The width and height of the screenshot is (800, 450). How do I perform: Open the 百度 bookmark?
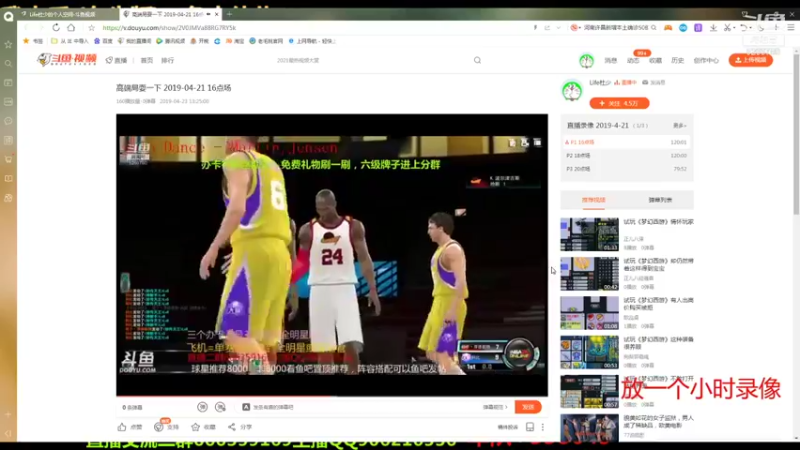pos(103,41)
